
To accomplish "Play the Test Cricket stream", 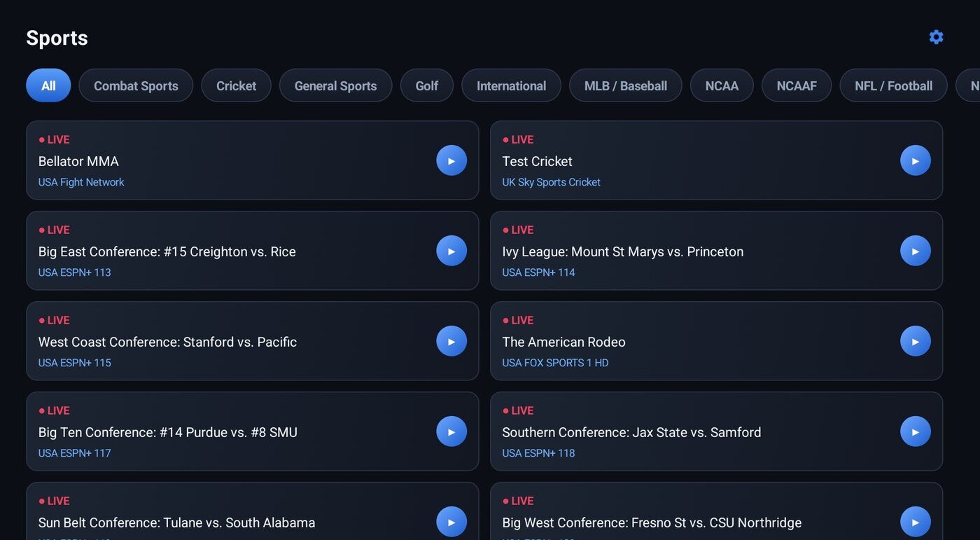I will pos(916,160).
